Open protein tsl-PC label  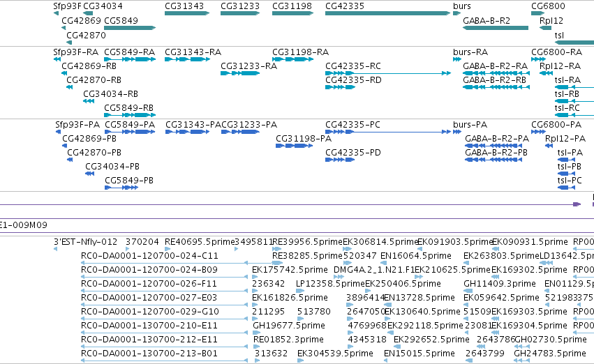point(570,181)
